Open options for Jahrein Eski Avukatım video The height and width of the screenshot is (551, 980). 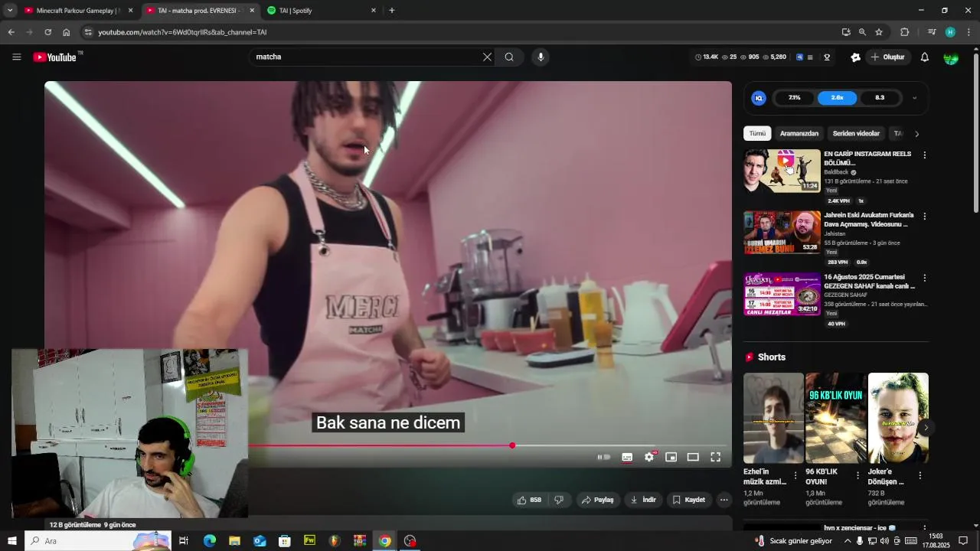point(924,217)
